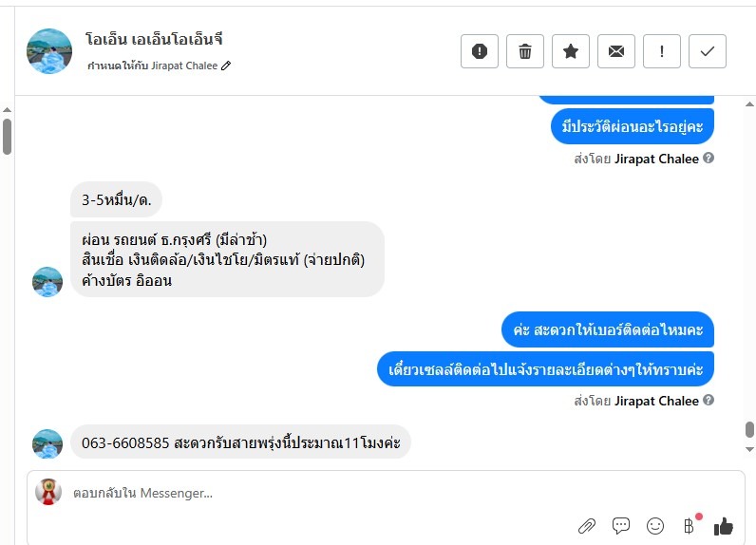This screenshot has width=756, height=545.
Task: Send a thumbs-up like
Action: (x=724, y=525)
